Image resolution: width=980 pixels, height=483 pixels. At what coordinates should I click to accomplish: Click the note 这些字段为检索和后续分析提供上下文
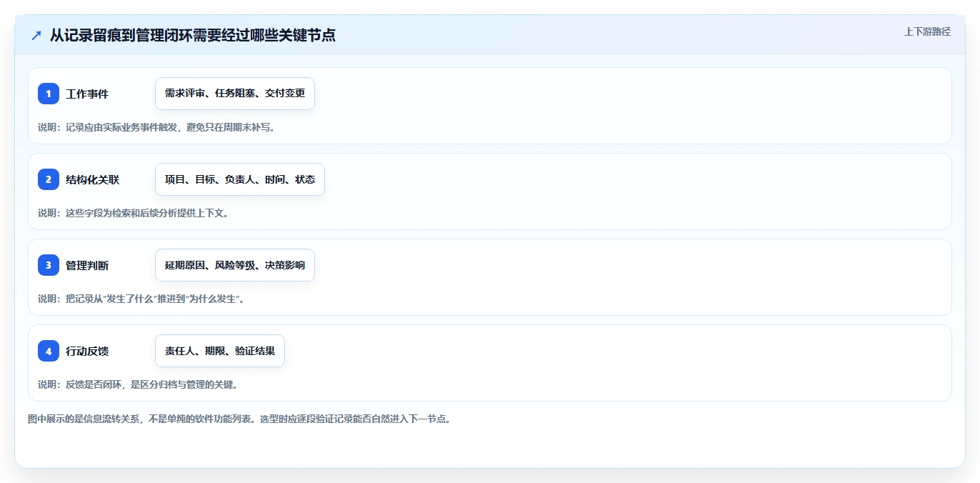click(x=133, y=213)
